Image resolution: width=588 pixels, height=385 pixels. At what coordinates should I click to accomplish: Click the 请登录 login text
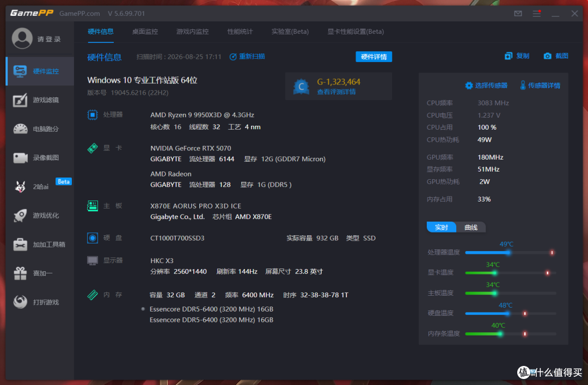[x=49, y=39]
